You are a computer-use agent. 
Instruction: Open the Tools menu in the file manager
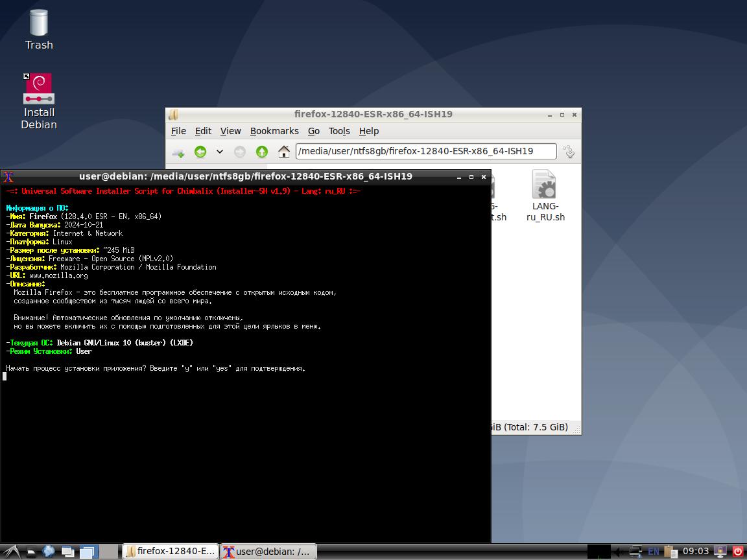pos(339,131)
